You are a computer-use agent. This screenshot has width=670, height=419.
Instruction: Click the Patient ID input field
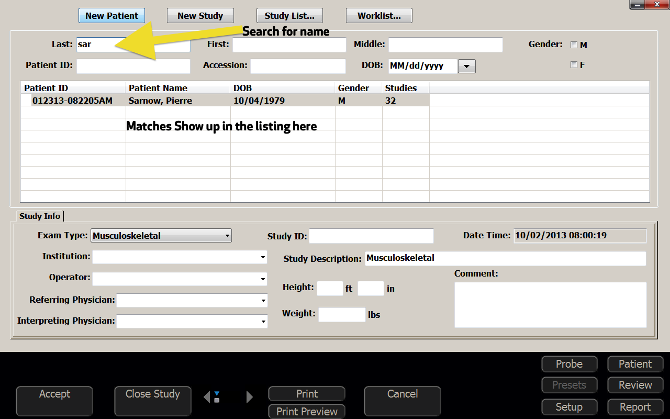pyautogui.click(x=133, y=66)
